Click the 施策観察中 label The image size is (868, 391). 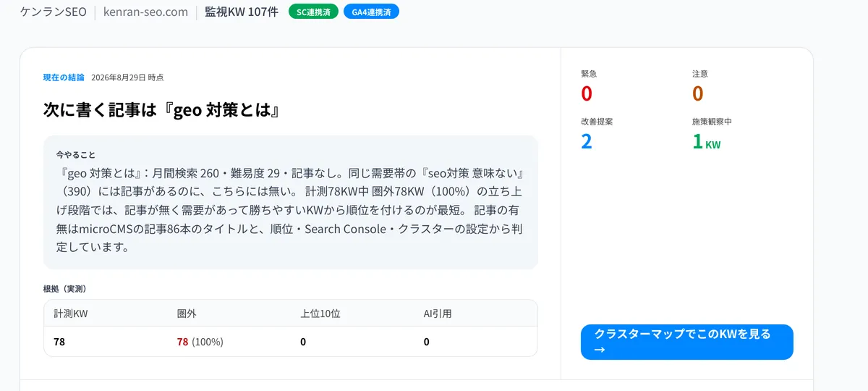point(712,122)
